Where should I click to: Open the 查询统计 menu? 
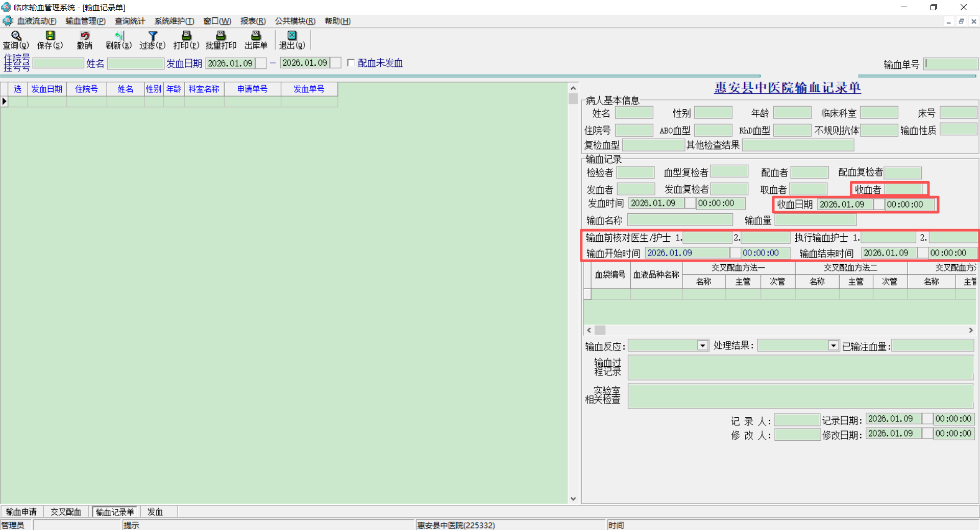click(130, 21)
